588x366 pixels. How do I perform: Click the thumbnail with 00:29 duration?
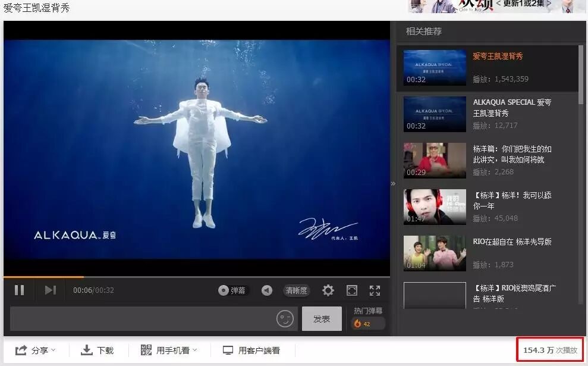click(x=435, y=160)
